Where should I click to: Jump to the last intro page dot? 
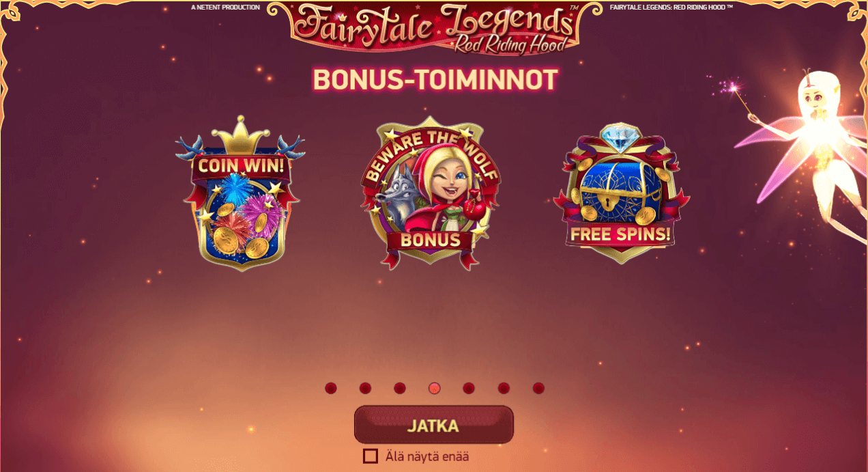point(538,388)
